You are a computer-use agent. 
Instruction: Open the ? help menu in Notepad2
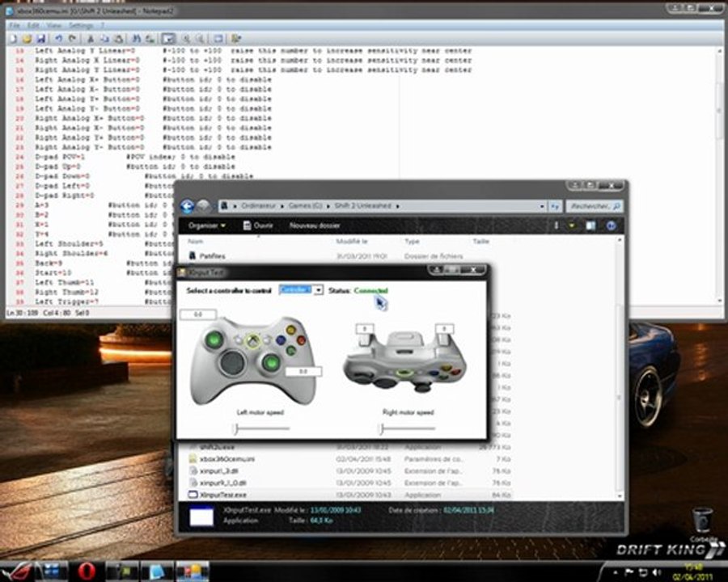[x=102, y=25]
